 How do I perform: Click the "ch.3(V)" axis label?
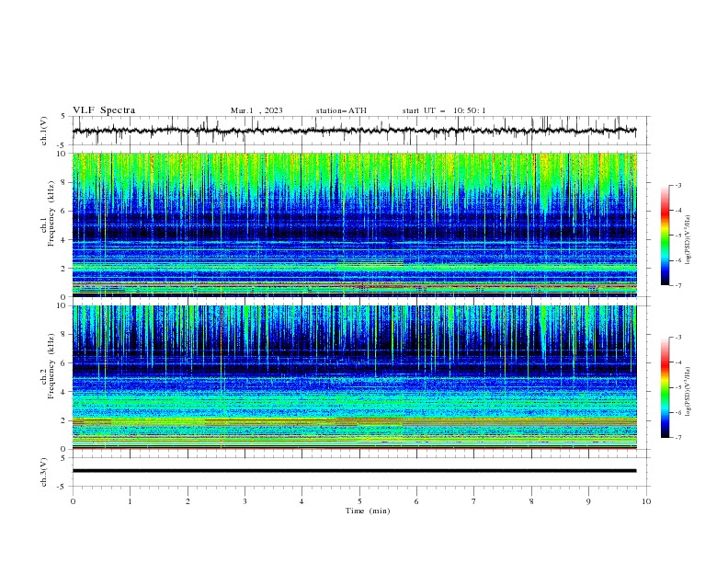(x=44, y=472)
